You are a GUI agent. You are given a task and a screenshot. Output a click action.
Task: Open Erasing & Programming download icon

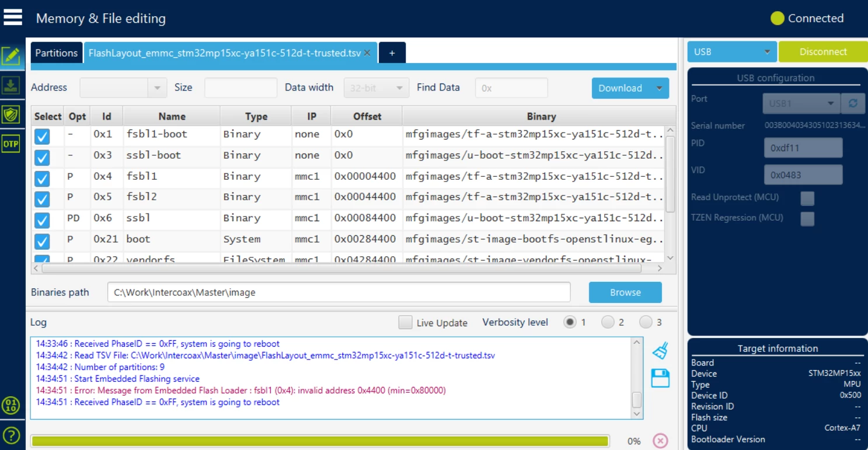(x=11, y=85)
